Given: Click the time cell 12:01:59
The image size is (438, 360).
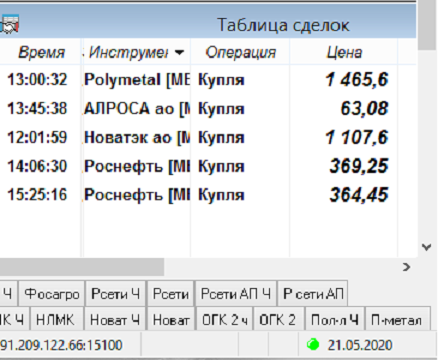Looking at the screenshot, I should [37, 137].
